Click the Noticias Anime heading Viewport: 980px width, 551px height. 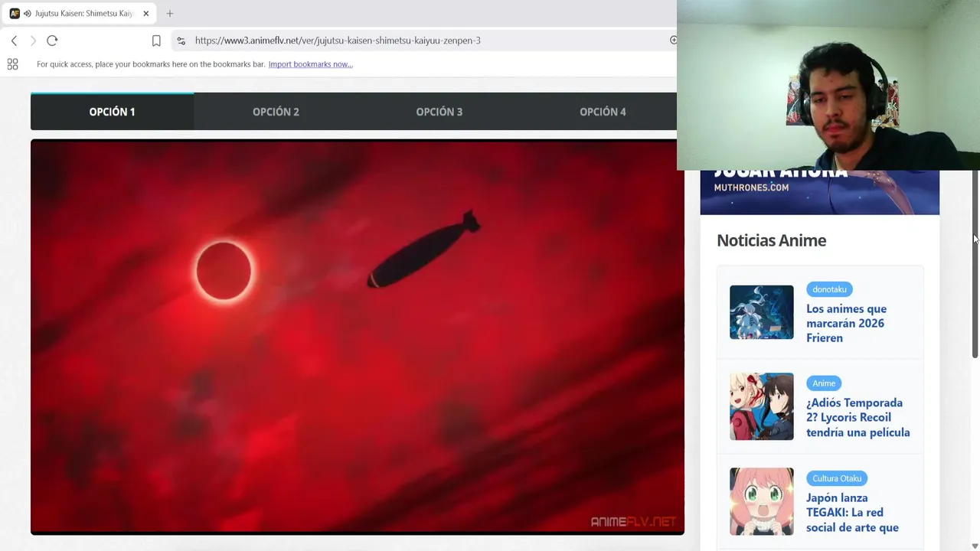[x=771, y=240]
